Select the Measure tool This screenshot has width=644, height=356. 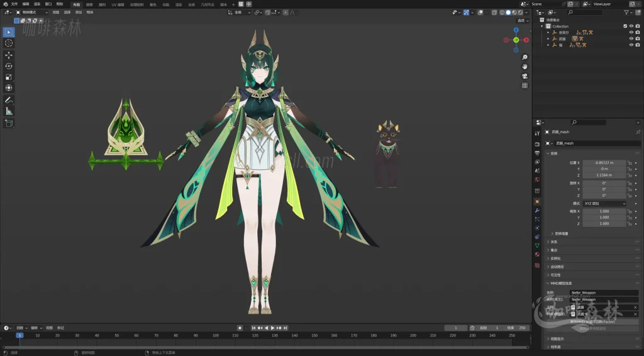(x=9, y=111)
